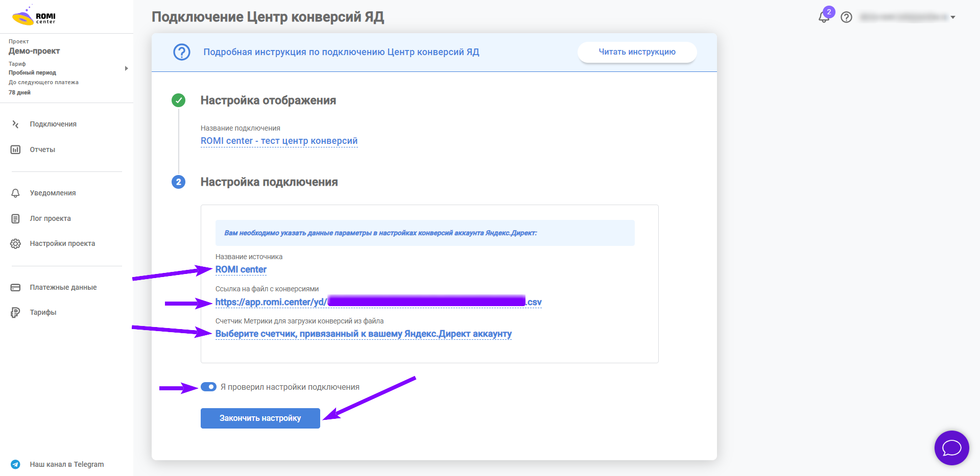The image size is (980, 476).
Task: Open the notifications bell icon
Action: pos(824,17)
